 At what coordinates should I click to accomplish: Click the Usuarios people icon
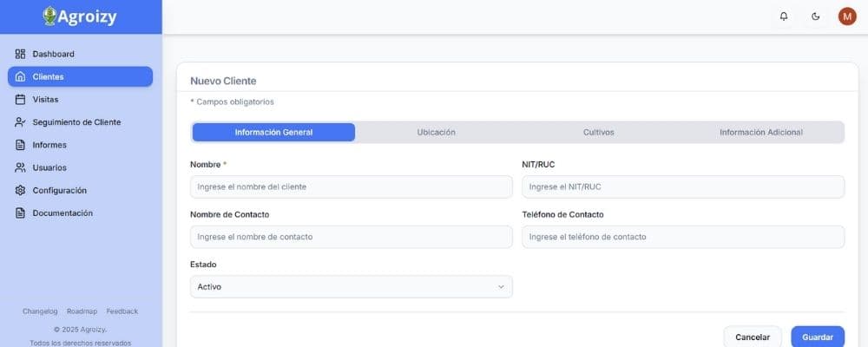pyautogui.click(x=21, y=167)
